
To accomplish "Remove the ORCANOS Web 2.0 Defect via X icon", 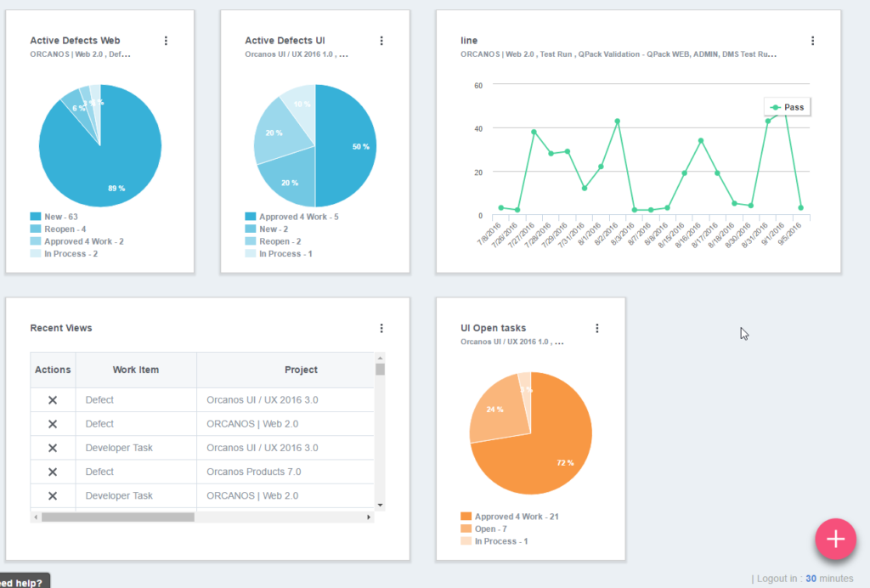I will (53, 423).
